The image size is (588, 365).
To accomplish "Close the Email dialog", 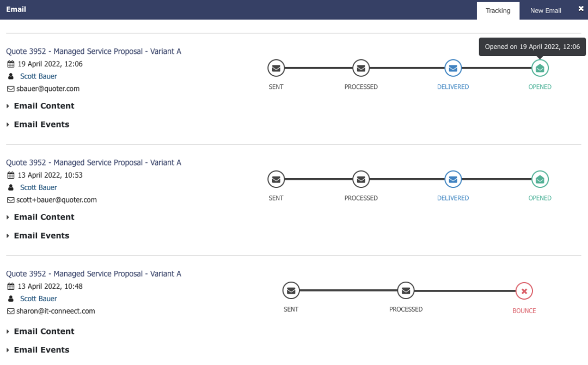I will [581, 9].
